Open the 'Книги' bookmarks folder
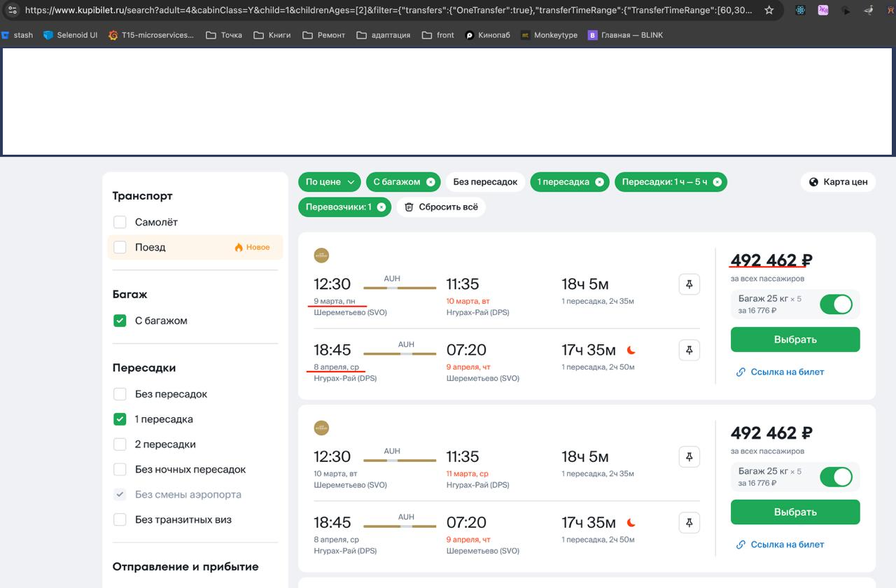This screenshot has height=588, width=896. click(x=272, y=35)
